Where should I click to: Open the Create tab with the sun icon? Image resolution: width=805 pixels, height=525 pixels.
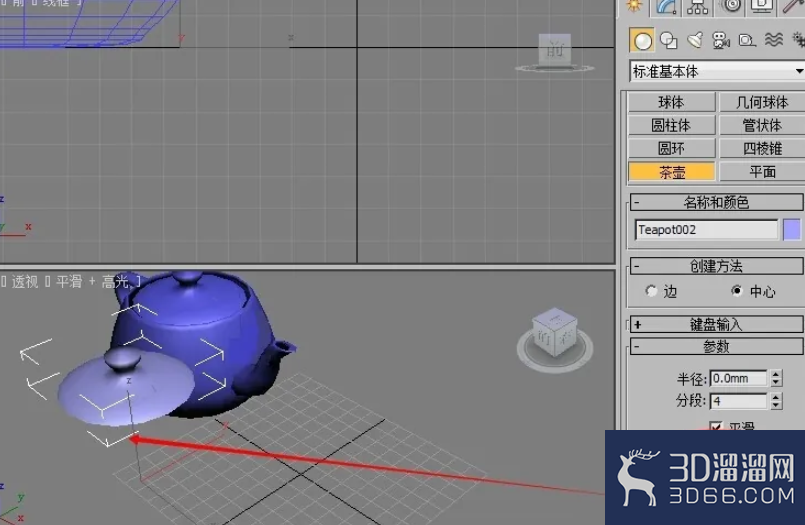coord(635,6)
